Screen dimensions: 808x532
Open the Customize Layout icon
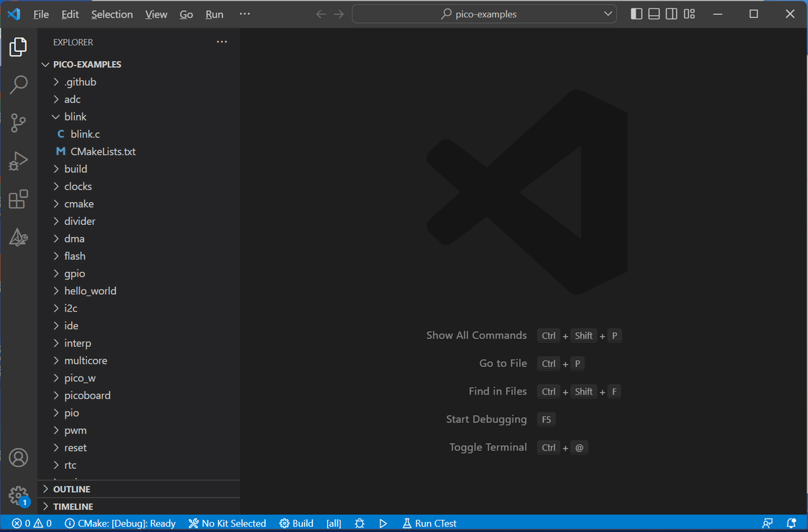pyautogui.click(x=689, y=14)
